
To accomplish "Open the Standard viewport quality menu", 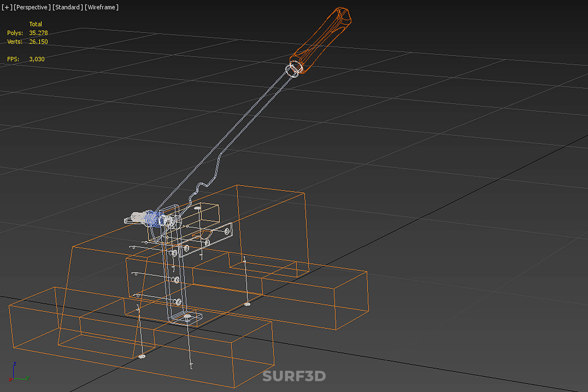I will tap(68, 7).
